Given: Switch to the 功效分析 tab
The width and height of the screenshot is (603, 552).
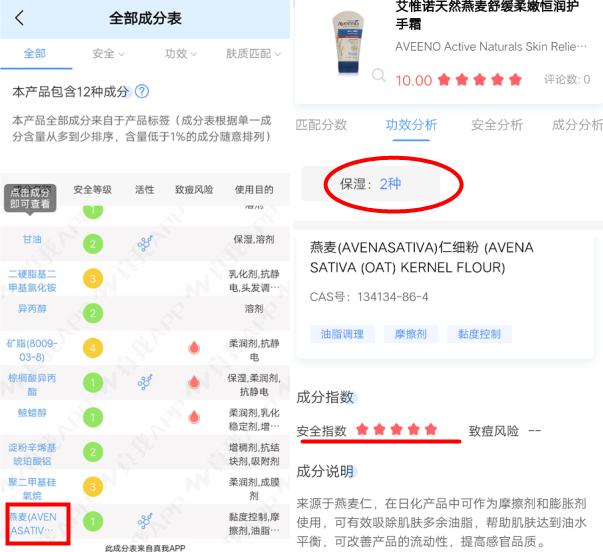Looking at the screenshot, I should coord(411,125).
